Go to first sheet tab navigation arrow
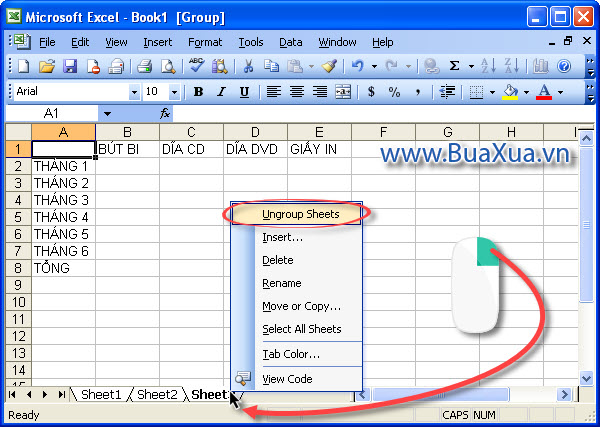 click(x=13, y=394)
